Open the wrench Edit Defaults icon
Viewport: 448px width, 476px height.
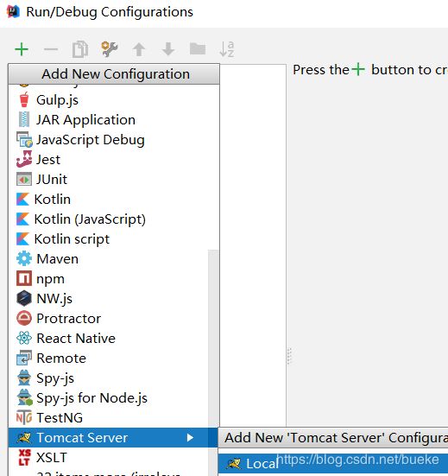(109, 49)
